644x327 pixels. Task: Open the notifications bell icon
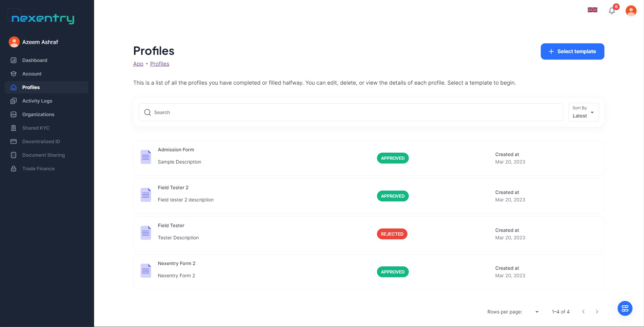click(612, 11)
